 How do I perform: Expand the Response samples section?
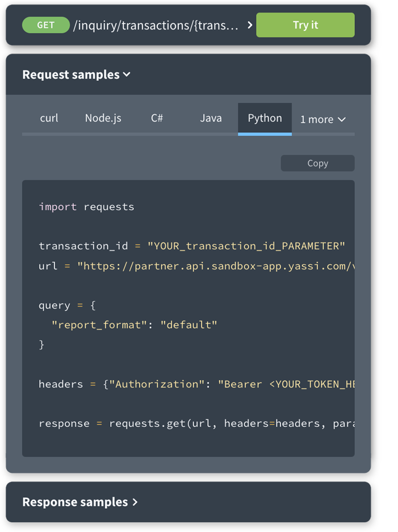coord(80,502)
